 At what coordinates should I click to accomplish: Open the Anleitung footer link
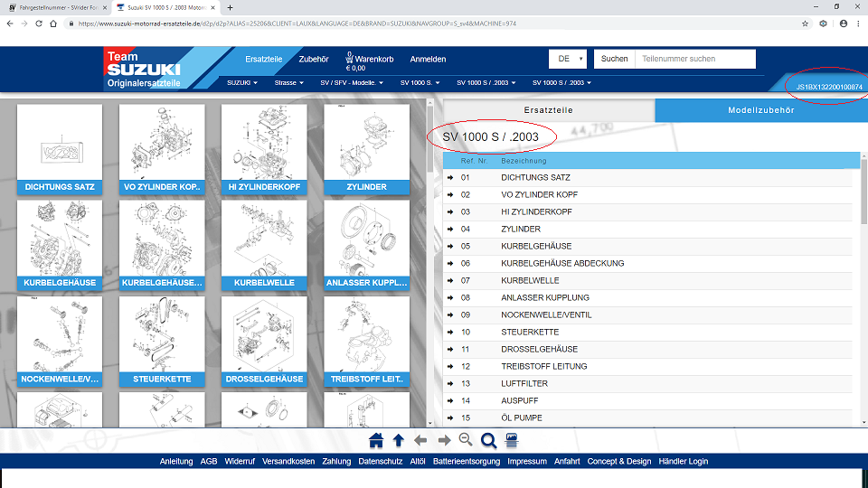176,462
